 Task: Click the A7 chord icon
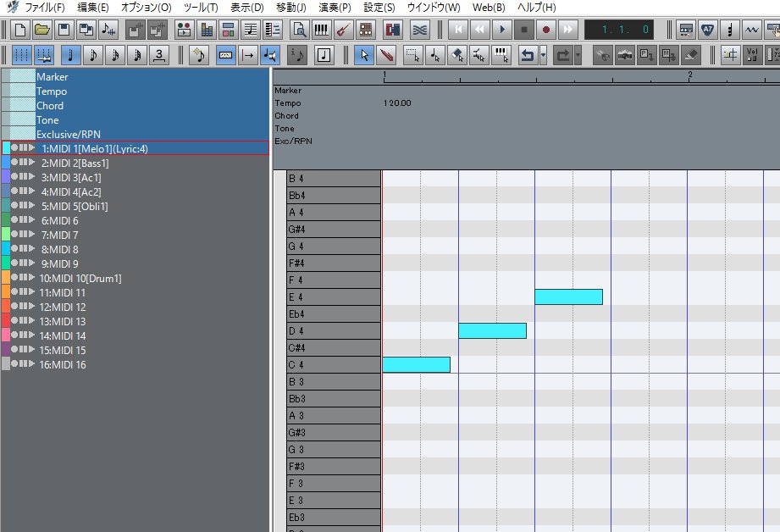pyautogui.click(x=707, y=30)
